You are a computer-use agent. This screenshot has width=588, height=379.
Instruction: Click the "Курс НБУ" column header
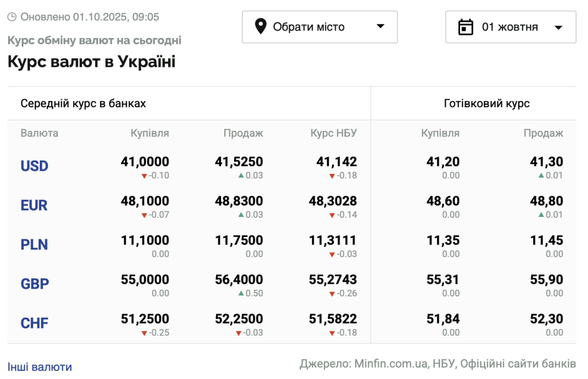[x=334, y=133]
